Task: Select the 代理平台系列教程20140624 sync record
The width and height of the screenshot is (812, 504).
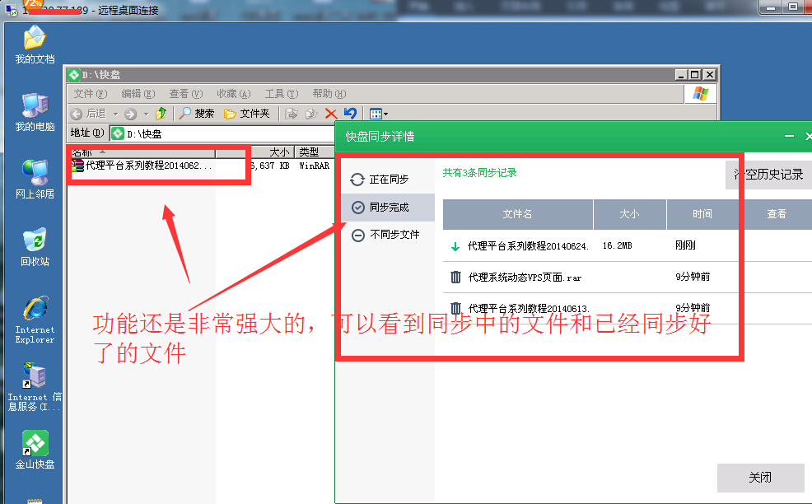Action: click(628, 246)
